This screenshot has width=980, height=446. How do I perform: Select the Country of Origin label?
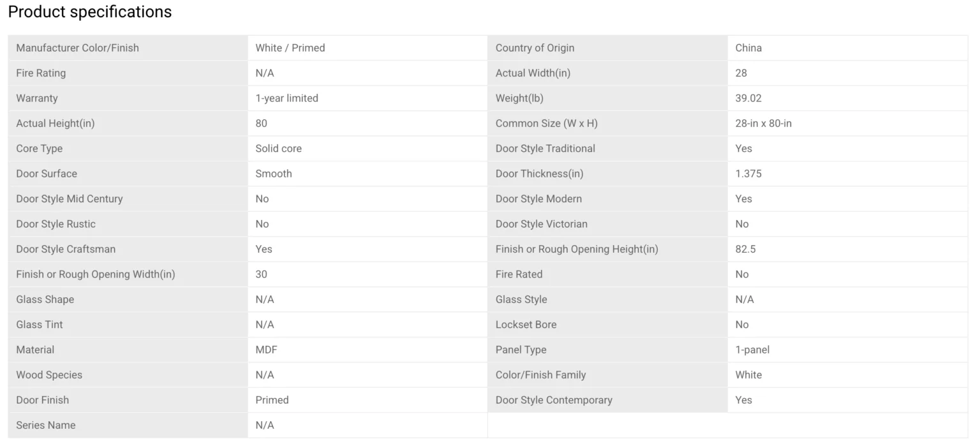click(x=535, y=48)
